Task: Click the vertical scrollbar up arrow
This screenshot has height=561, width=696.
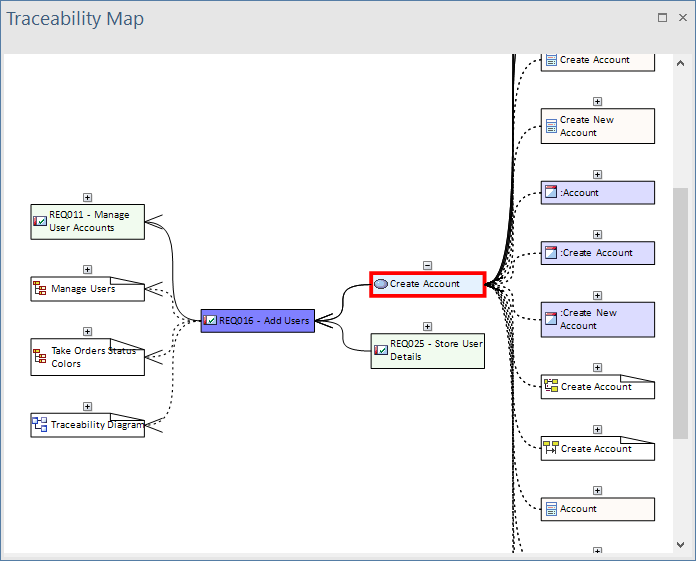Action: 680,63
